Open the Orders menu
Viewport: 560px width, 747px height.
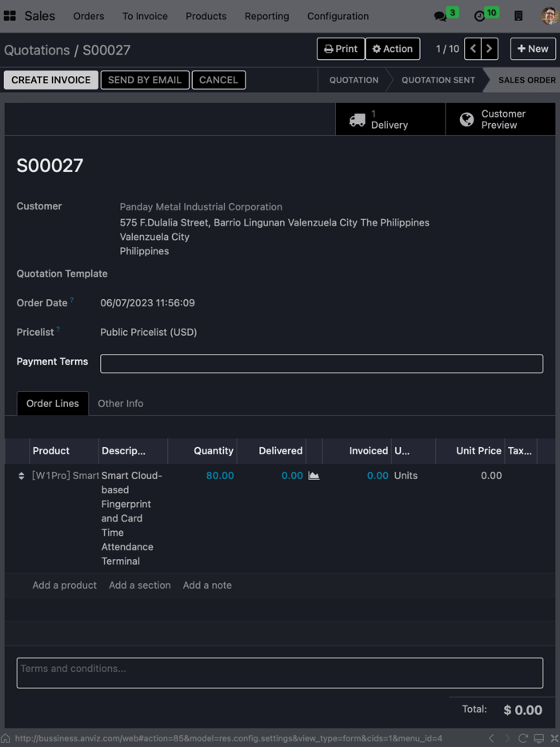(x=89, y=16)
